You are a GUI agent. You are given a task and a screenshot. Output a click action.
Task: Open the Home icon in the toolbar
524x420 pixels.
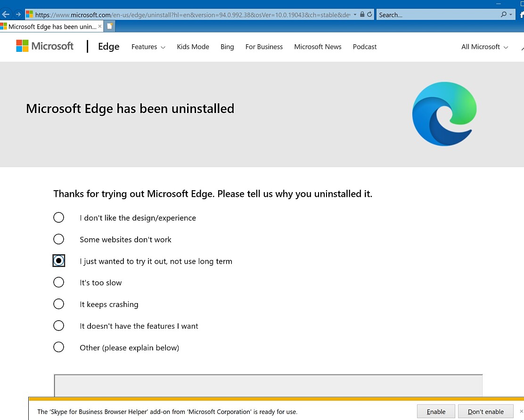point(522,15)
